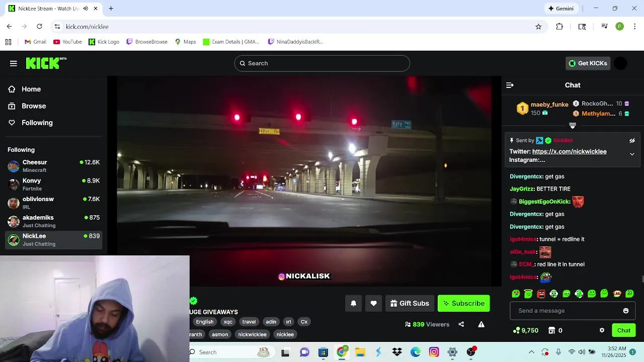The height and width of the screenshot is (362, 644).
Task: Open the Twitter nickwicklee link
Action: [569, 151]
